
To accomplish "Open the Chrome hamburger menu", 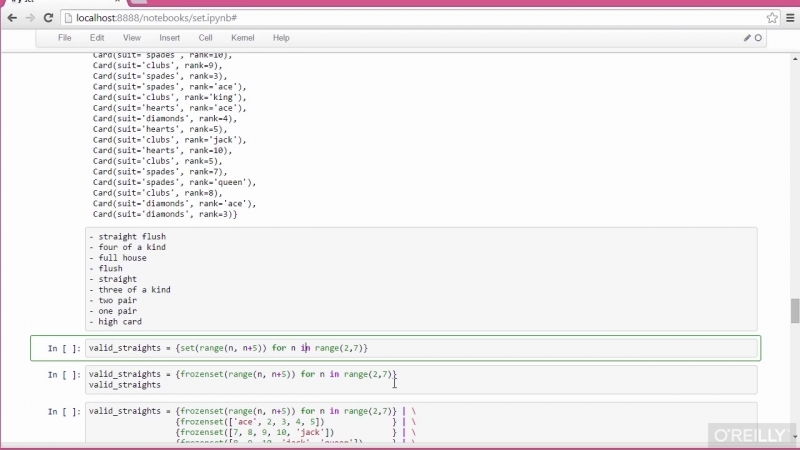I will click(790, 18).
